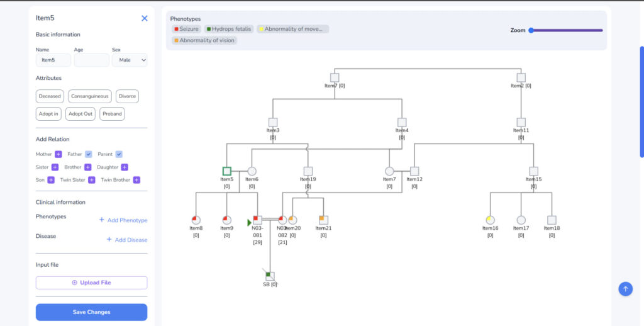
Task: Select the Item2 male node
Action: click(521, 77)
